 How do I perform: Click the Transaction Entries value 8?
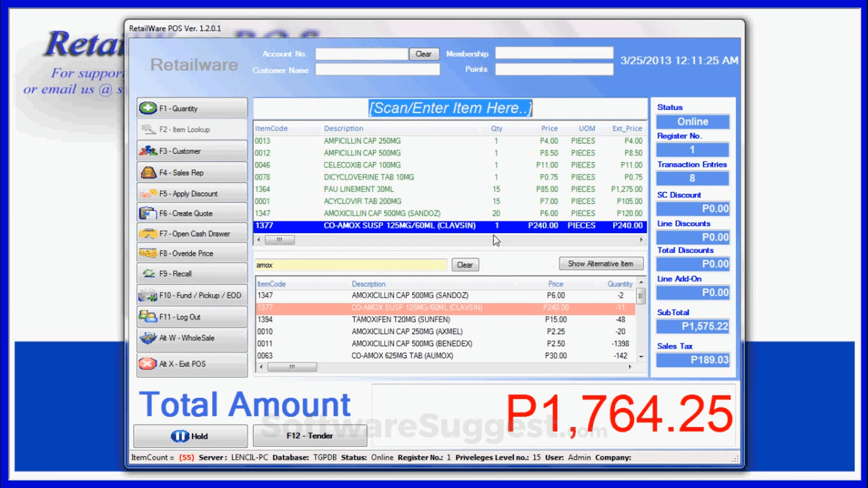point(693,179)
